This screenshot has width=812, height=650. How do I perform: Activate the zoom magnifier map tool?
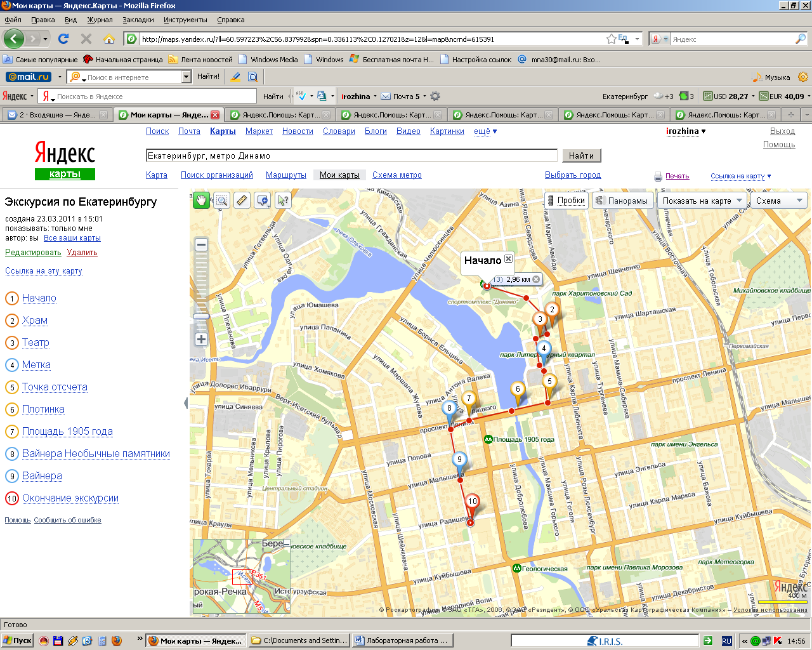(221, 201)
